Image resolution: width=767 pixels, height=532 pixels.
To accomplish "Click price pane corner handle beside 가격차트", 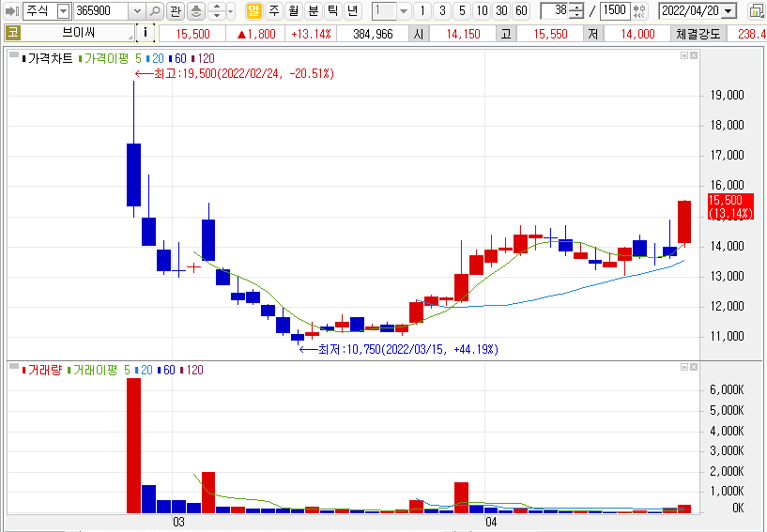I will point(14,54).
